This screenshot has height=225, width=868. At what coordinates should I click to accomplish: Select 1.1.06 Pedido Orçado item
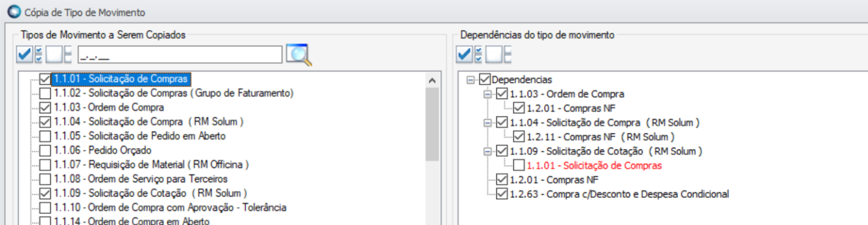(103, 151)
